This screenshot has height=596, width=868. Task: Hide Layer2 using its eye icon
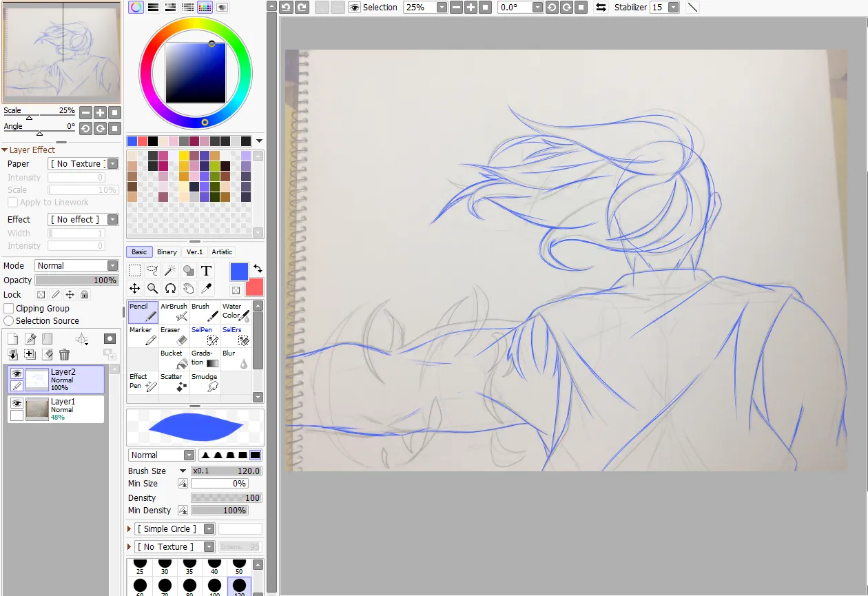pyautogui.click(x=17, y=373)
